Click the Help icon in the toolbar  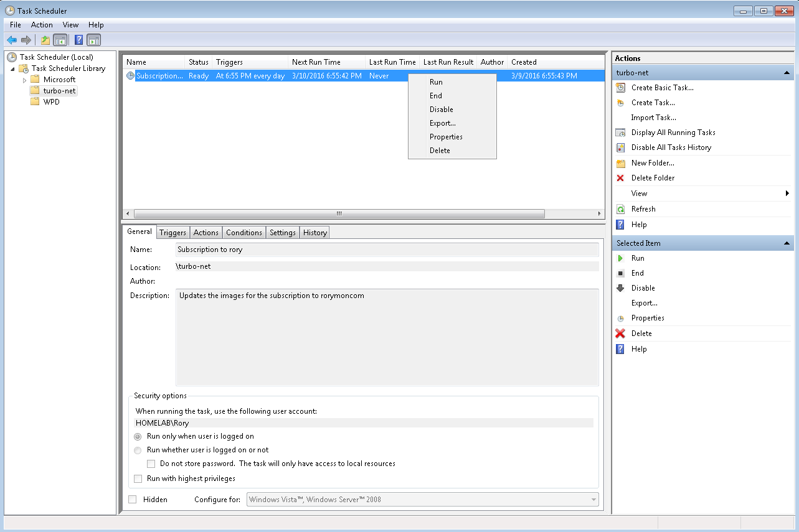pos(78,39)
